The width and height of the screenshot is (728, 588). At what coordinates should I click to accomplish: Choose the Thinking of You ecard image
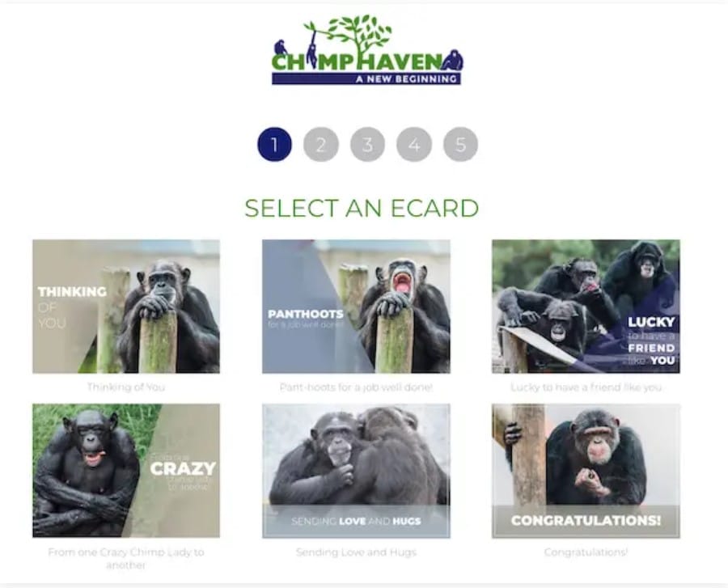[x=126, y=307]
